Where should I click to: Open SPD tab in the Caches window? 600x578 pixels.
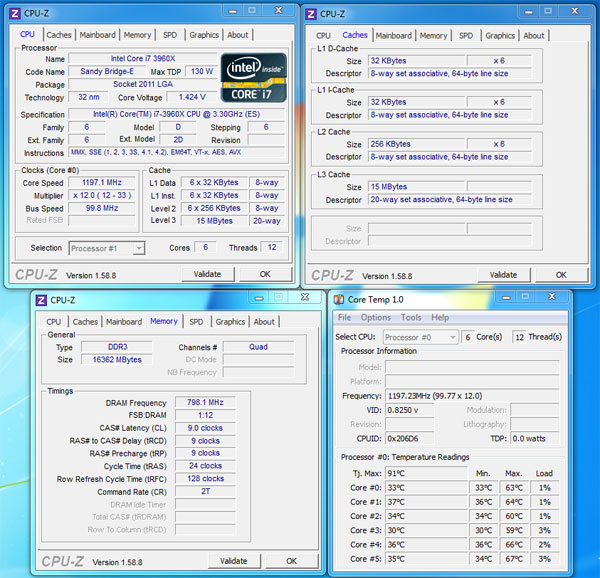point(466,36)
